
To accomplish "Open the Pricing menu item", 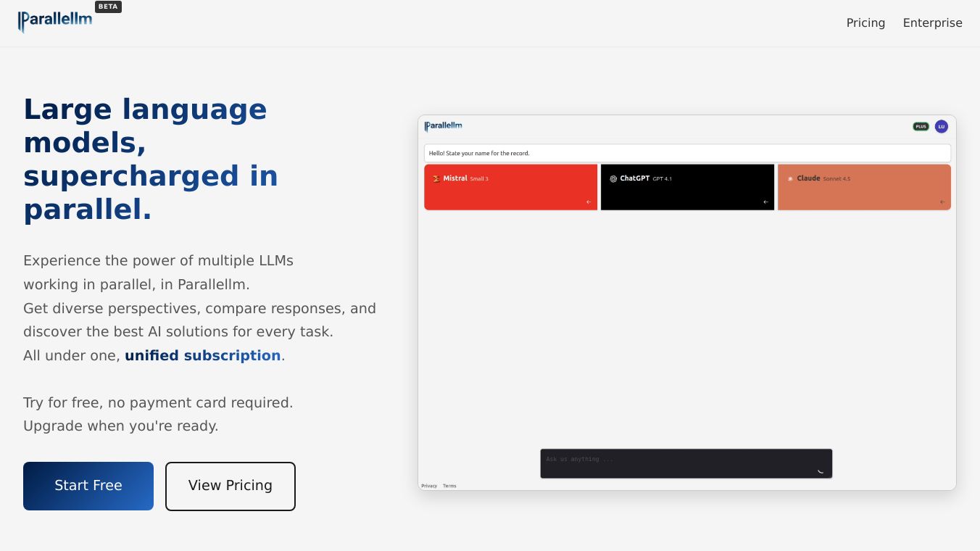I will (865, 23).
